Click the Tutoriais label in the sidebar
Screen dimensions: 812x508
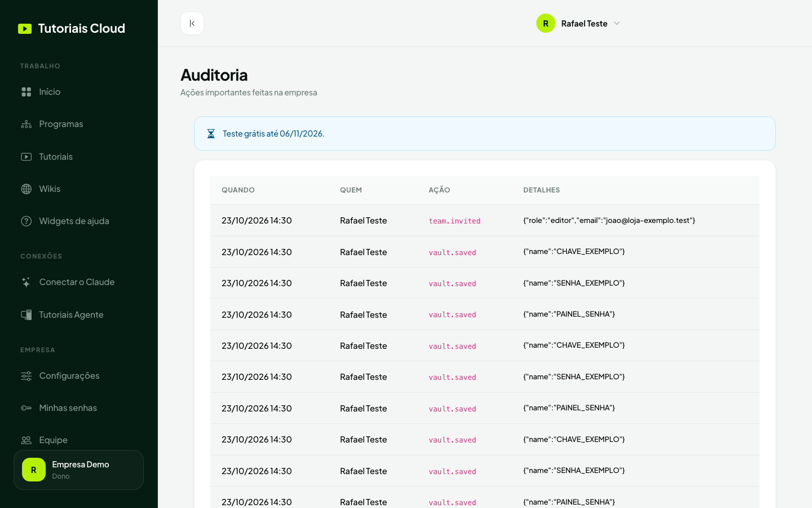[x=56, y=157]
